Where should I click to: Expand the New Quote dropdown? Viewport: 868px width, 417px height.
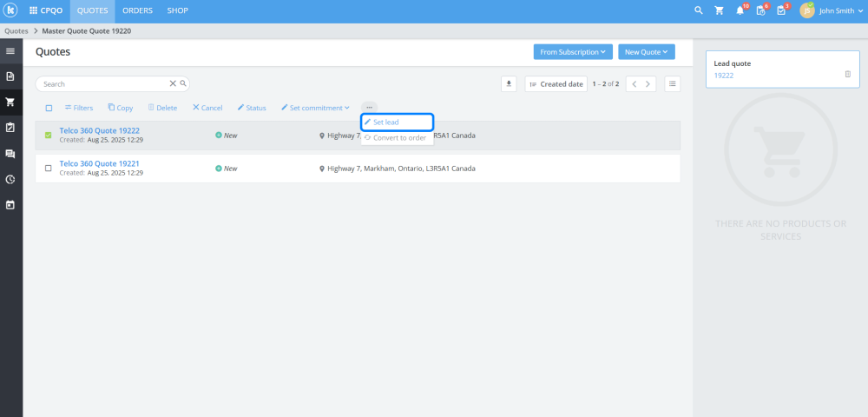point(647,52)
